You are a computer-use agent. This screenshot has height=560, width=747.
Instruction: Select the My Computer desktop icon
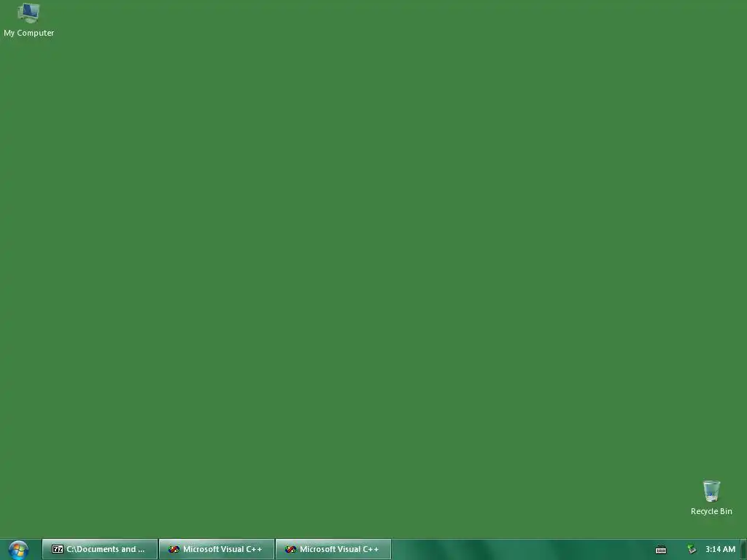coord(28,20)
